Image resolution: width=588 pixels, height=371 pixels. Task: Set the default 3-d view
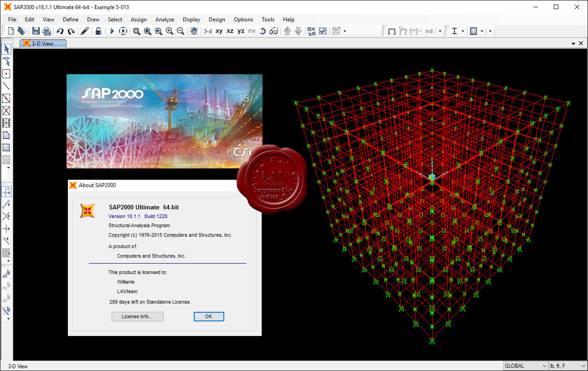coord(208,31)
